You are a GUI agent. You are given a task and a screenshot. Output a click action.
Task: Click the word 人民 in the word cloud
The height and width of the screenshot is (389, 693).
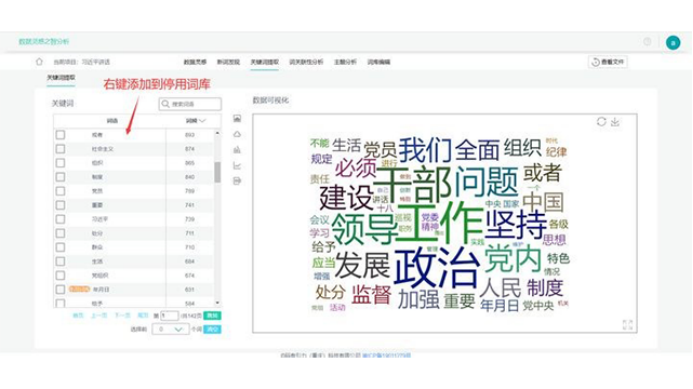[x=500, y=288]
